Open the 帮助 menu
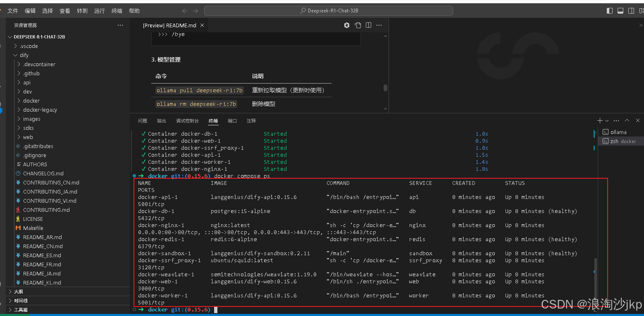Screen dimensions: 644x316 [x=134, y=11]
